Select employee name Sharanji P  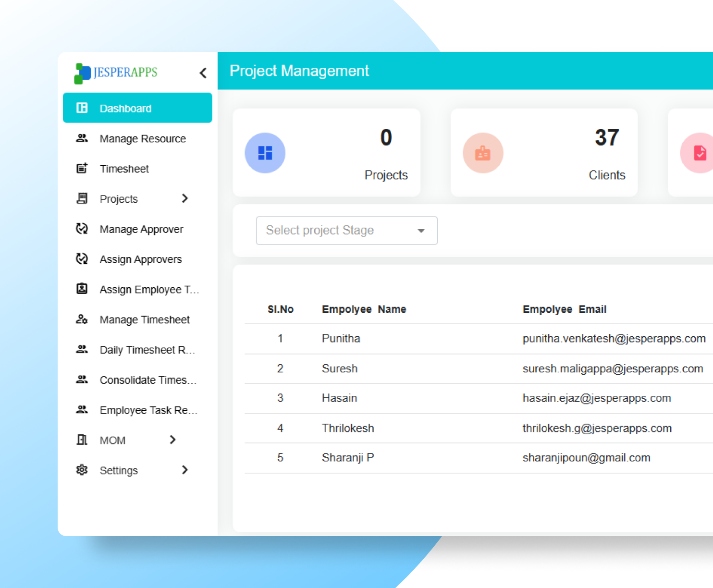pos(348,458)
